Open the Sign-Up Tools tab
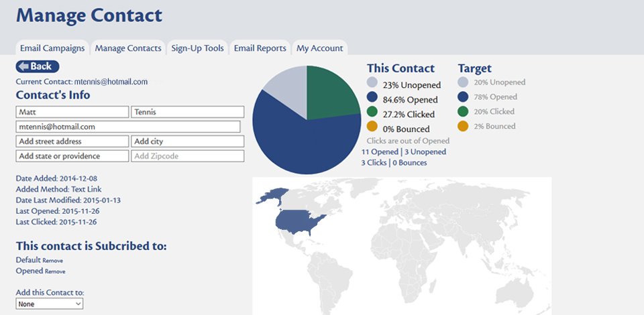 [197, 48]
